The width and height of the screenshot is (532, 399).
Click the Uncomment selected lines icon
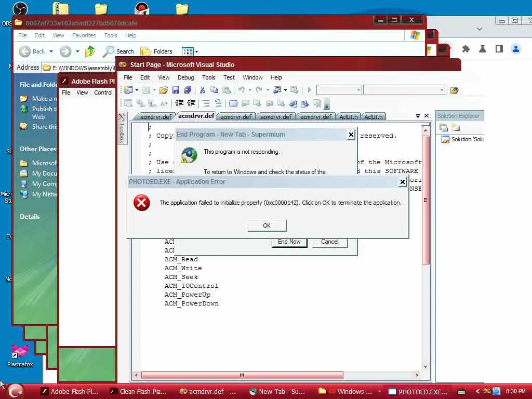coord(218,103)
